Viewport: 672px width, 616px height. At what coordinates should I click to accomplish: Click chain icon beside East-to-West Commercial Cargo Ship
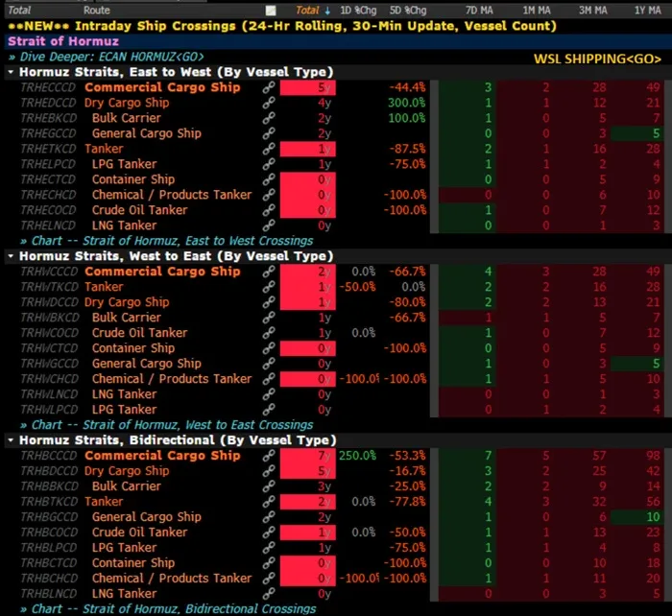point(270,87)
